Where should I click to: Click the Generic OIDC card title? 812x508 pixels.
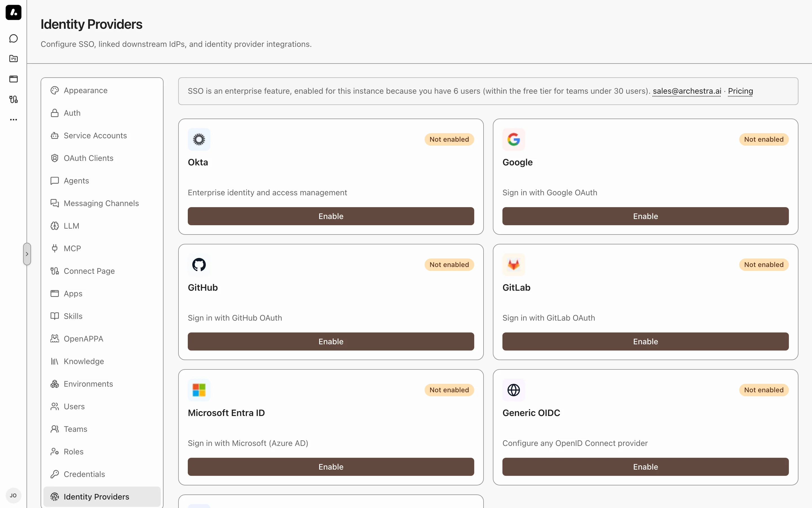pyautogui.click(x=531, y=413)
